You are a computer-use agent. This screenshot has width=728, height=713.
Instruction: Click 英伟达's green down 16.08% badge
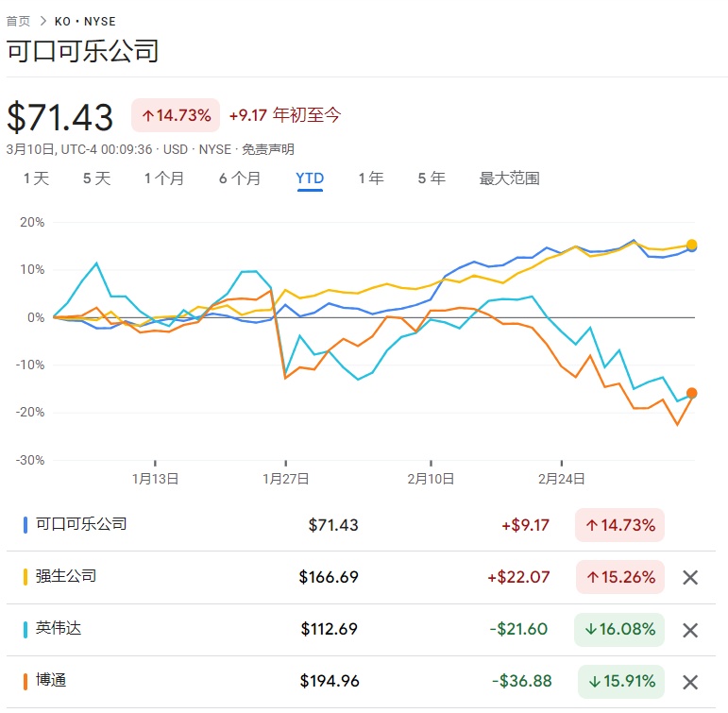click(x=619, y=630)
